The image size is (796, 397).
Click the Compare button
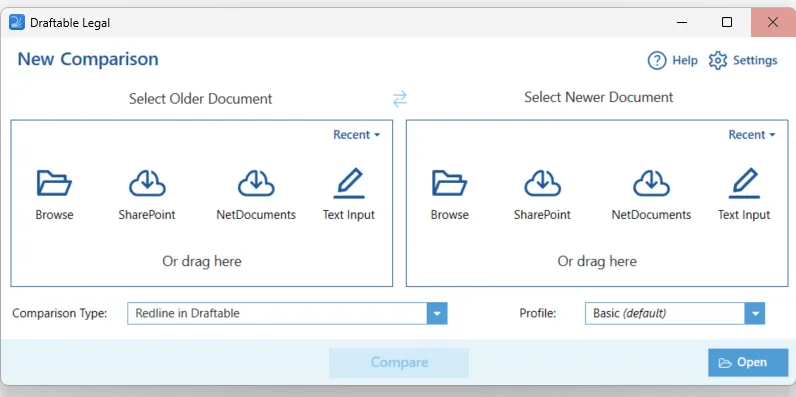[x=399, y=362]
